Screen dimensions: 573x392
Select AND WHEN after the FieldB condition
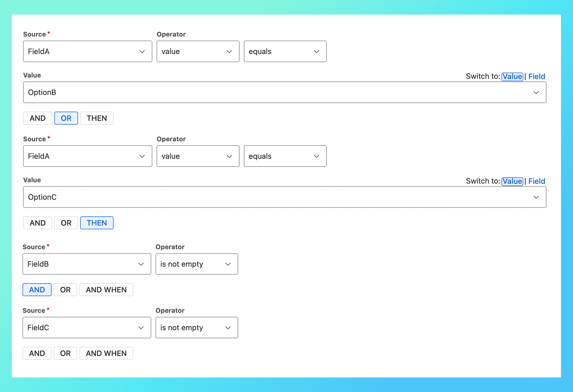[106, 290]
